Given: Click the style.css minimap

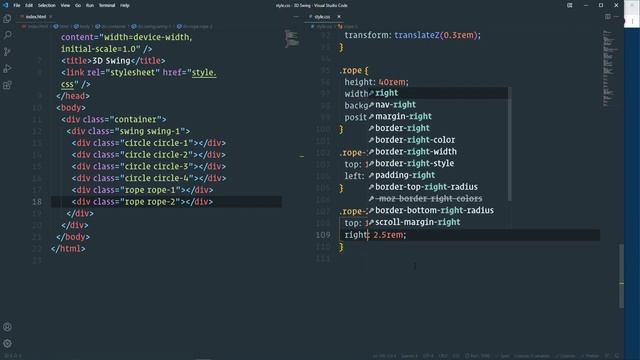Looking at the screenshot, I should [x=610, y=69].
